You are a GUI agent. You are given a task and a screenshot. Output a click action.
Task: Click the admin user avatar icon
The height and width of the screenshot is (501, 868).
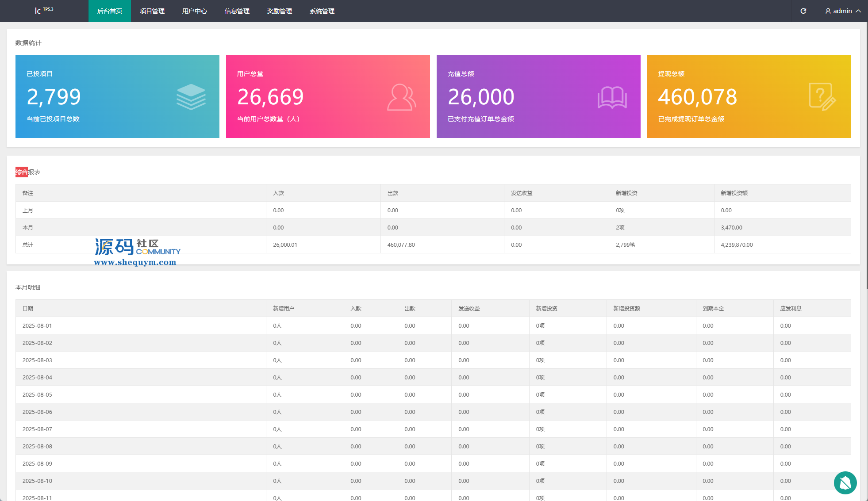click(828, 11)
